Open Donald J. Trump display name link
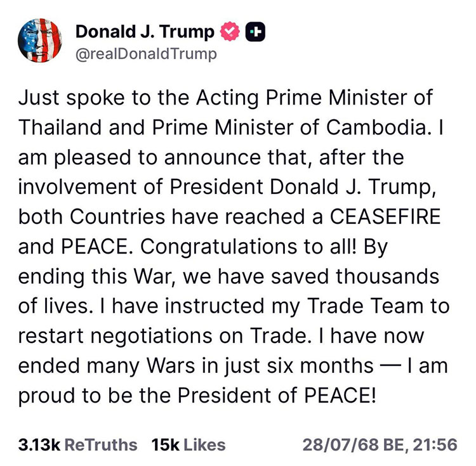This screenshot has height=466, width=476. 145,31
